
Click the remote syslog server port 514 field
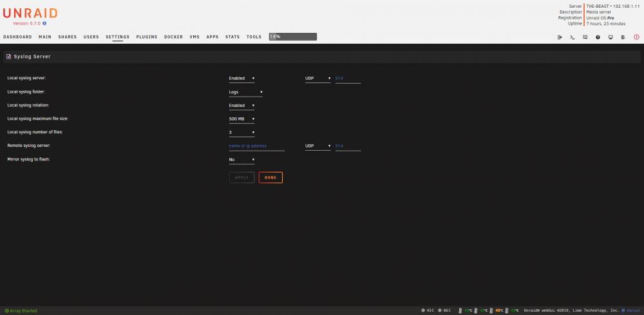tap(348, 146)
